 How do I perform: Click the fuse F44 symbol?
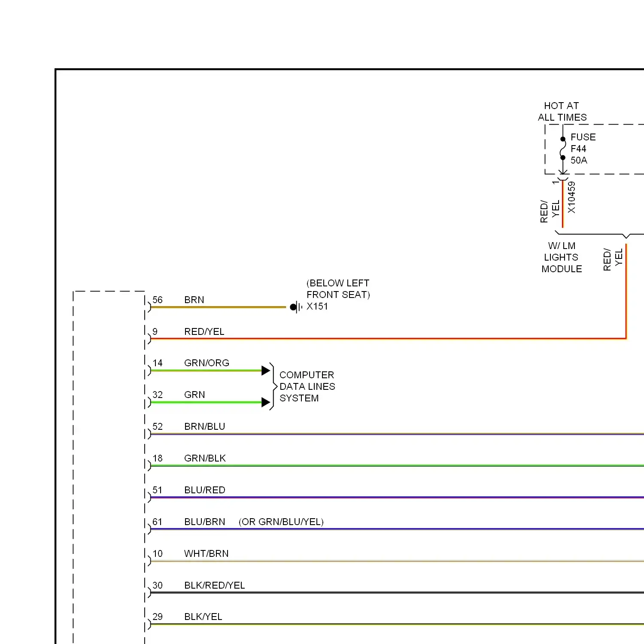563,148
